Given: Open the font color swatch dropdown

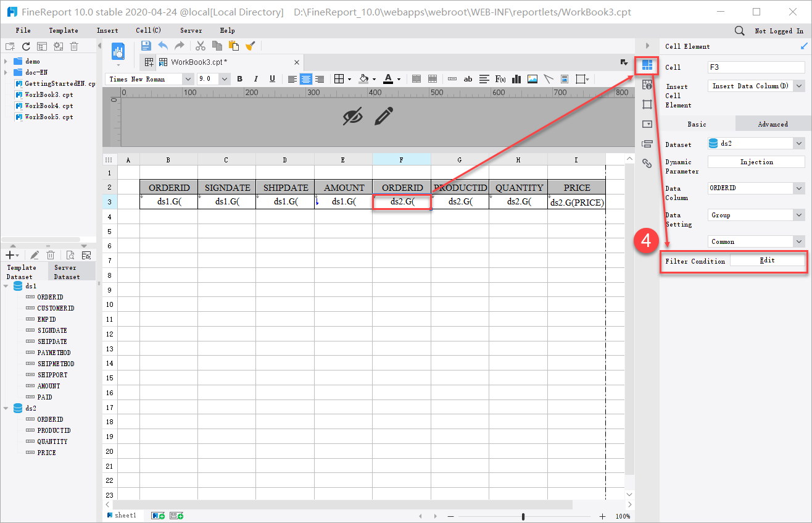Looking at the screenshot, I should point(398,78).
